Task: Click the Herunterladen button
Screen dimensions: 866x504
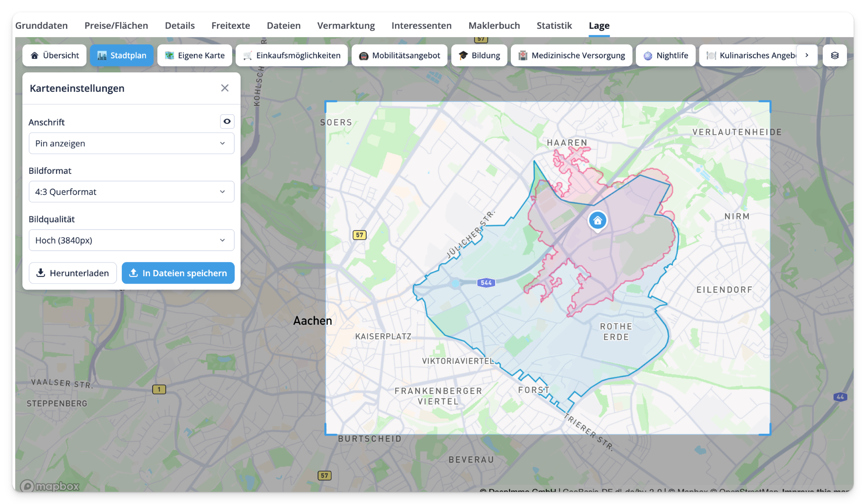Action: pyautogui.click(x=73, y=273)
